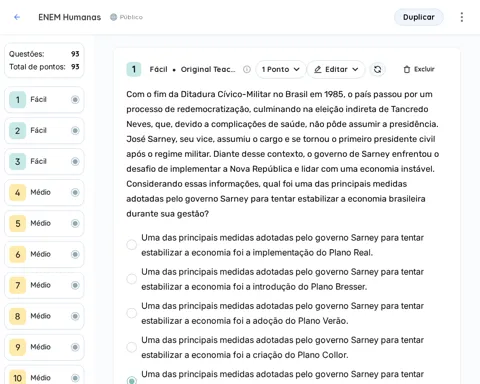The image size is (480, 384).
Task: Click the circle indicator on question 1 row
Action: tap(75, 100)
